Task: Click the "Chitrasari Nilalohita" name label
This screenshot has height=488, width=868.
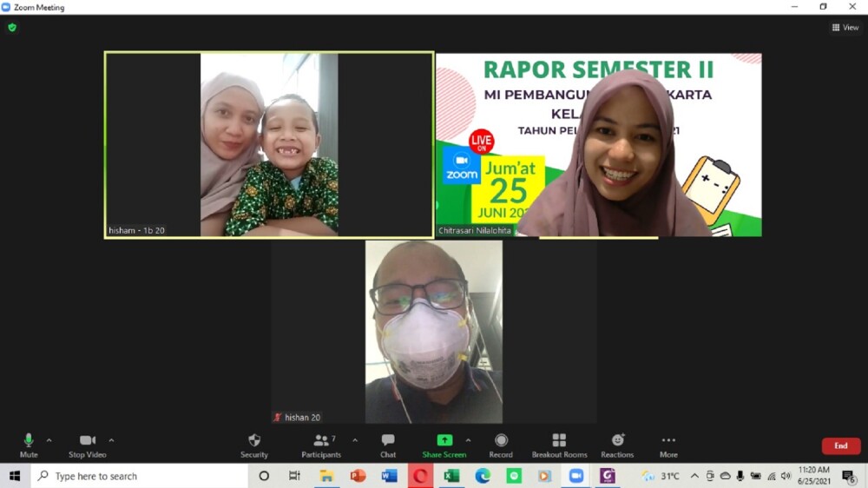Action: pyautogui.click(x=475, y=230)
